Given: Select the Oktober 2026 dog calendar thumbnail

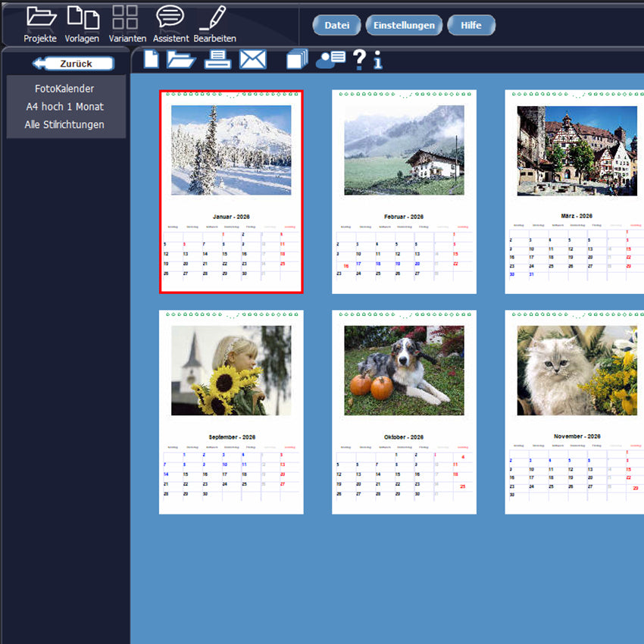Looking at the screenshot, I should pyautogui.click(x=404, y=412).
